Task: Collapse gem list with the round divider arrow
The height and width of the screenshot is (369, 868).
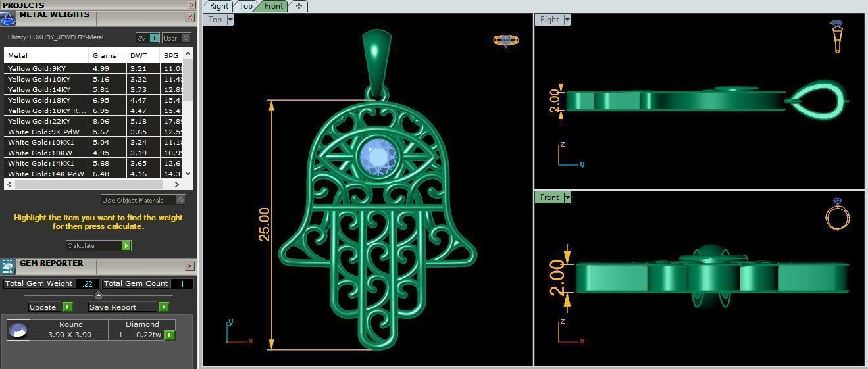Action: [x=99, y=295]
